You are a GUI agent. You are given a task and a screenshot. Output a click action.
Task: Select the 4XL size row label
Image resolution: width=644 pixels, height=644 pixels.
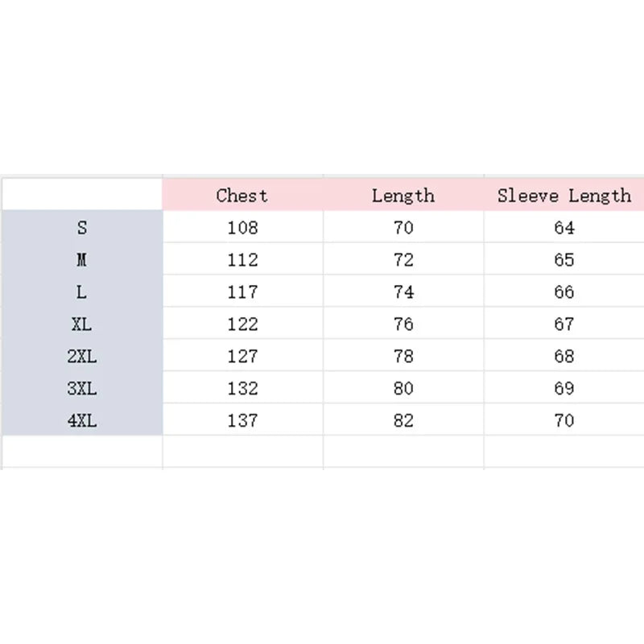click(x=82, y=420)
